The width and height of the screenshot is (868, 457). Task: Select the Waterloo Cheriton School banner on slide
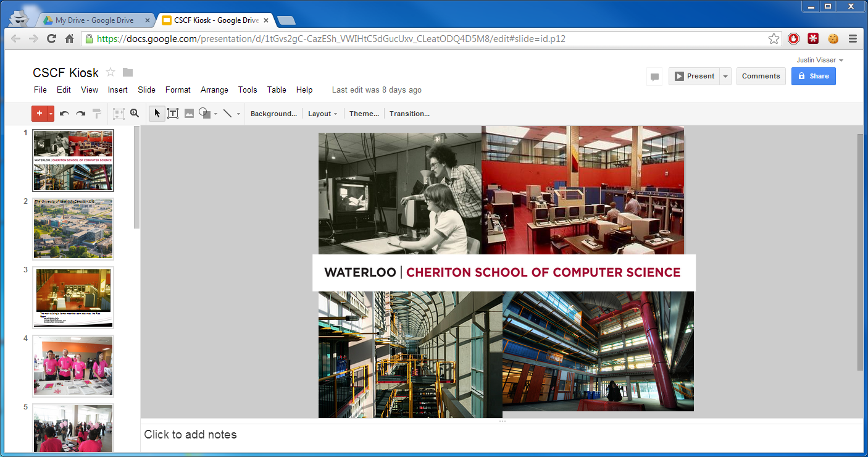pos(504,272)
